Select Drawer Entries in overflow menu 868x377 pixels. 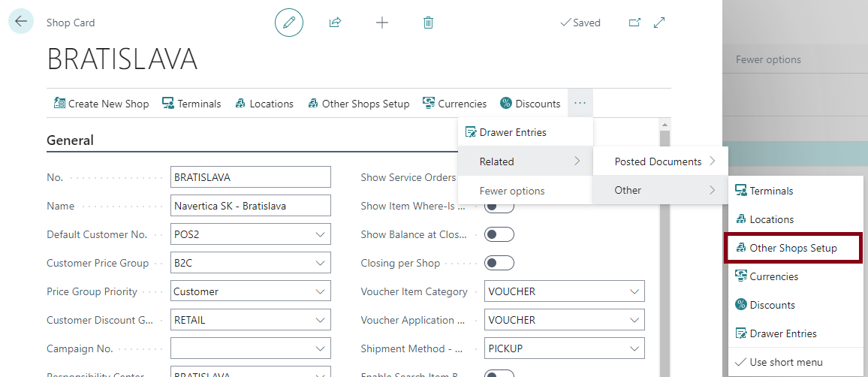[x=513, y=132]
